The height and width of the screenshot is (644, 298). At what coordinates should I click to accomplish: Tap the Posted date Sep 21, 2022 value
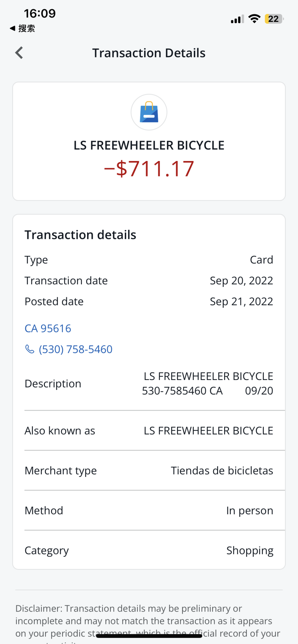pyautogui.click(x=241, y=301)
